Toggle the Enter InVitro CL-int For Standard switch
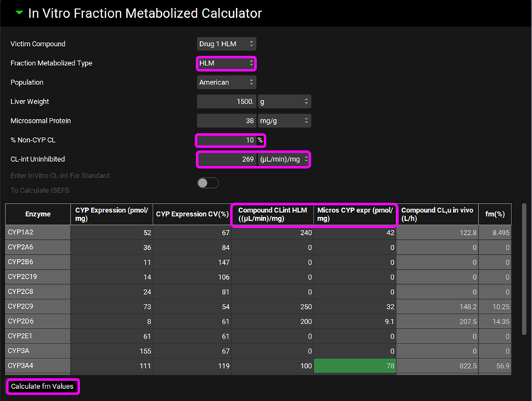Screen dimensions: 532x401 point(208,183)
